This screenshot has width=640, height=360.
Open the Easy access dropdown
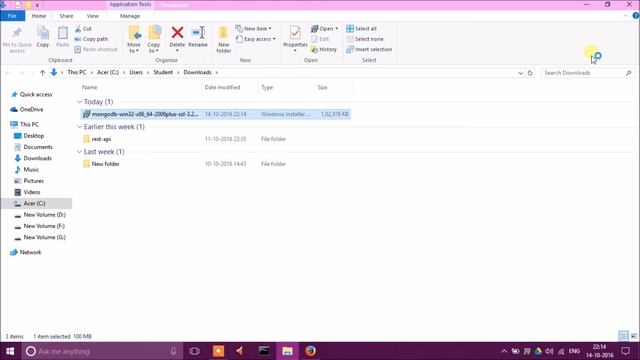(256, 39)
